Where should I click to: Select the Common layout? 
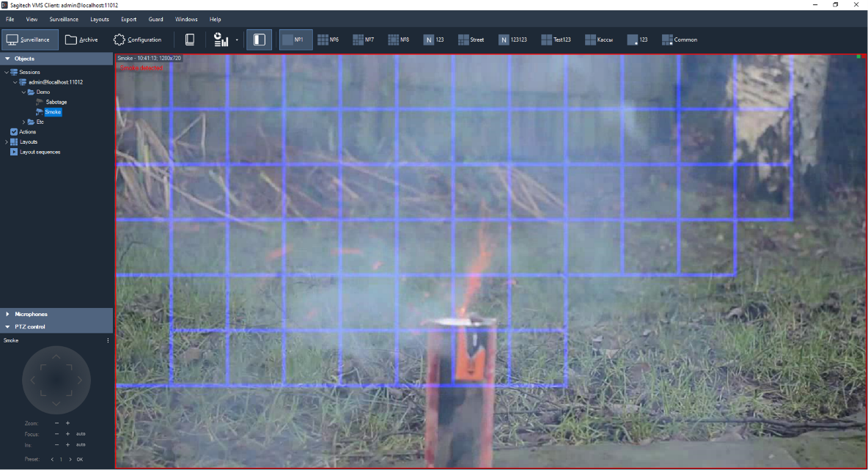click(680, 40)
